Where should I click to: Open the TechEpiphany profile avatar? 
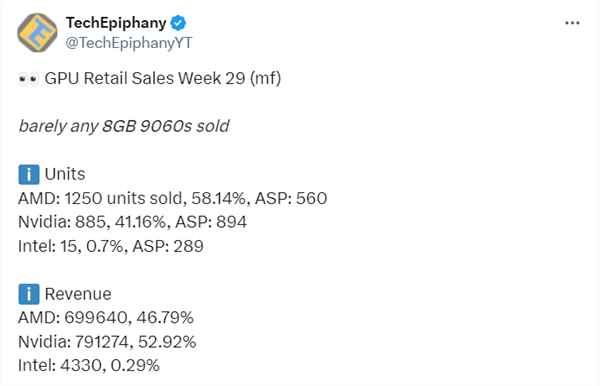click(x=37, y=33)
